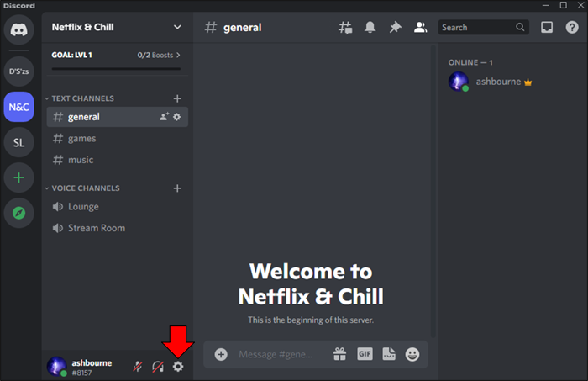The image size is (588, 381).
Task: Open the help question mark icon
Action: 572,27
